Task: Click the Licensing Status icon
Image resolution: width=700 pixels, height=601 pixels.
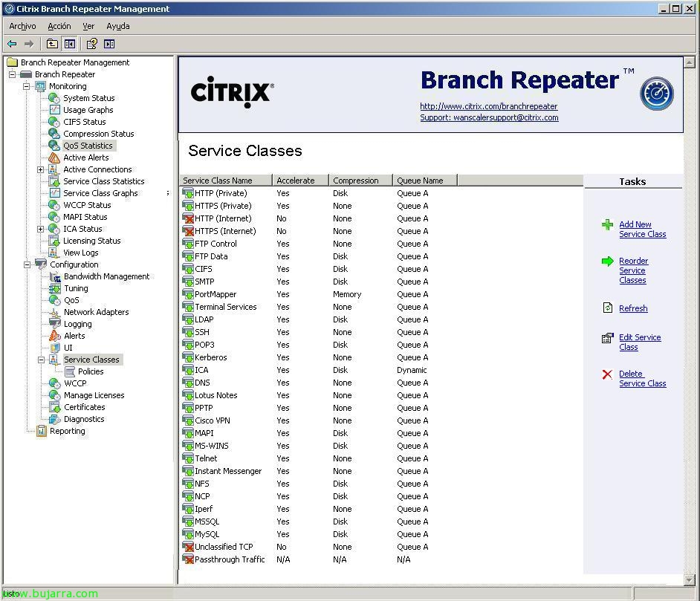Action: click(54, 241)
